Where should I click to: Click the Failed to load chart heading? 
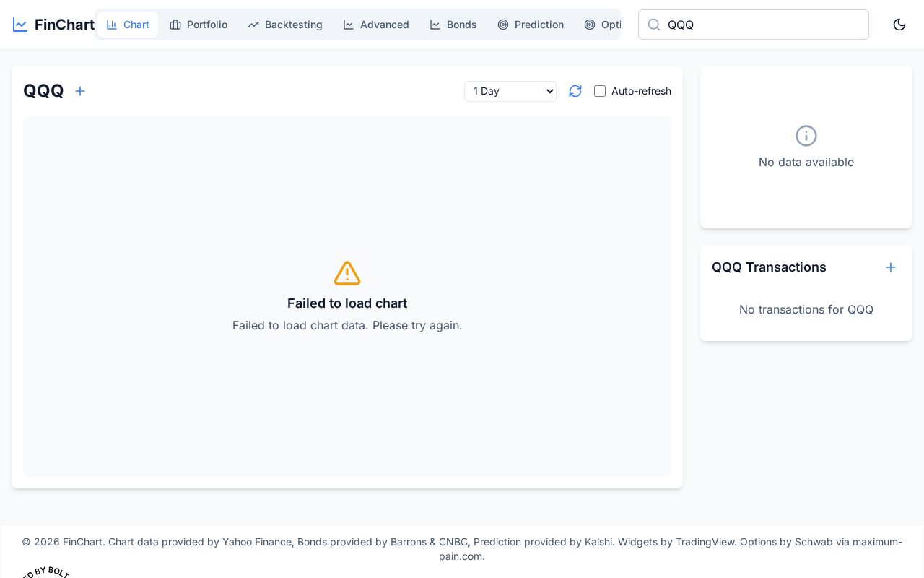click(x=347, y=303)
